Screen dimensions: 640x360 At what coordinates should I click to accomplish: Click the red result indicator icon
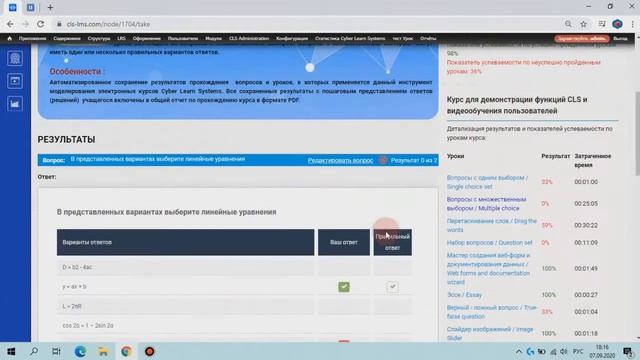[382, 160]
